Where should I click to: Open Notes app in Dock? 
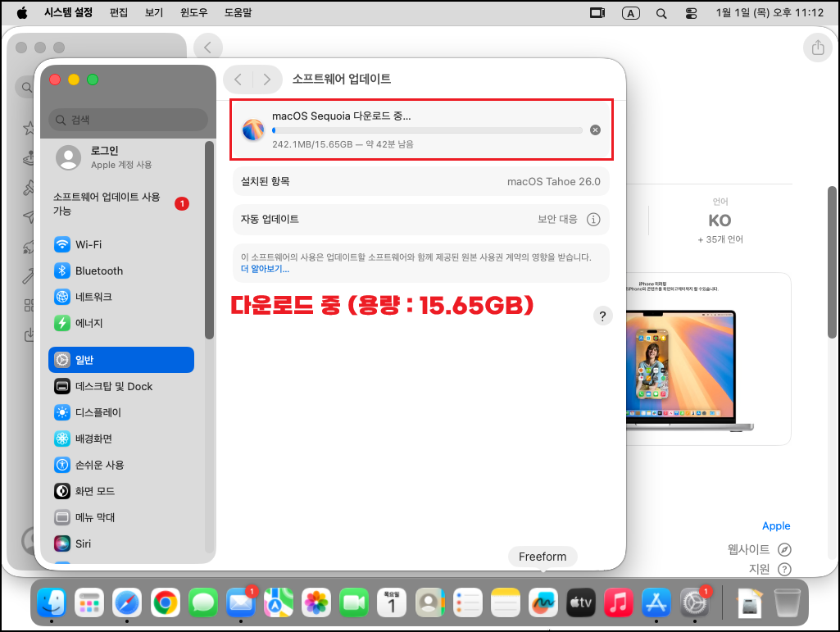(505, 602)
